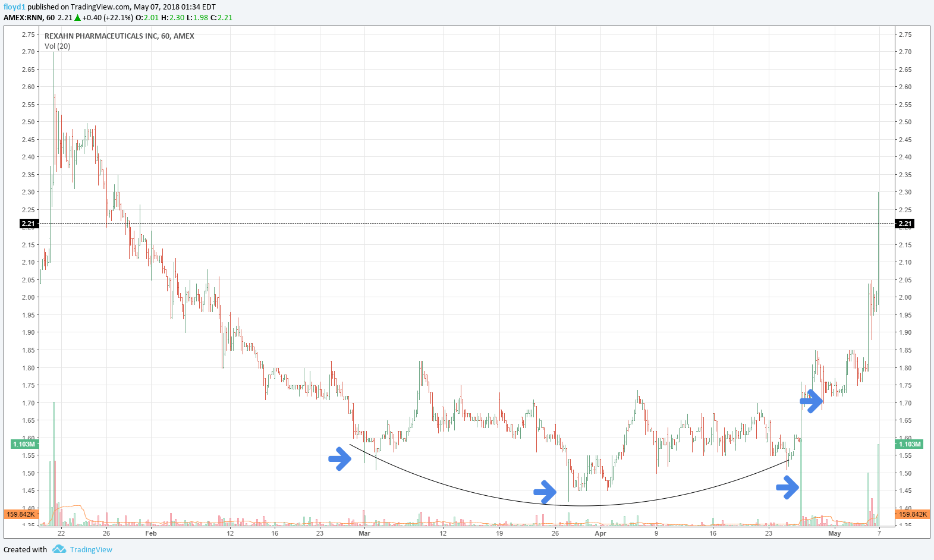Click the TradingView link beside Created with

[x=91, y=549]
